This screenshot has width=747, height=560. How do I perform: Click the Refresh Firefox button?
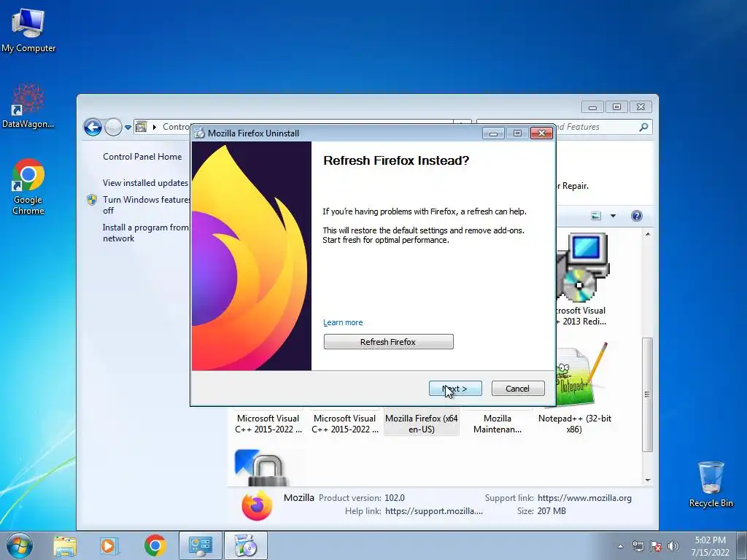click(x=388, y=341)
